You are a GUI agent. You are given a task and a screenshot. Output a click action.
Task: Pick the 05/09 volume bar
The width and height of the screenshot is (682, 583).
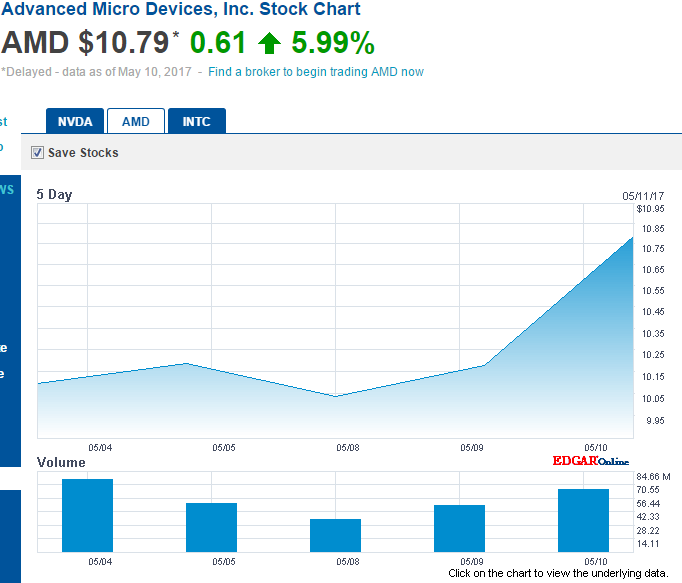pyautogui.click(x=459, y=528)
